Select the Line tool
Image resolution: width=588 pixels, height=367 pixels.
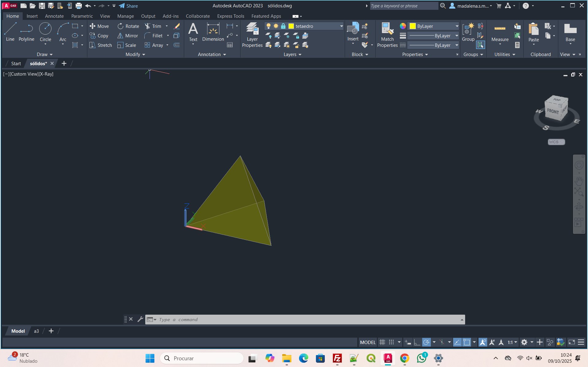tap(10, 32)
